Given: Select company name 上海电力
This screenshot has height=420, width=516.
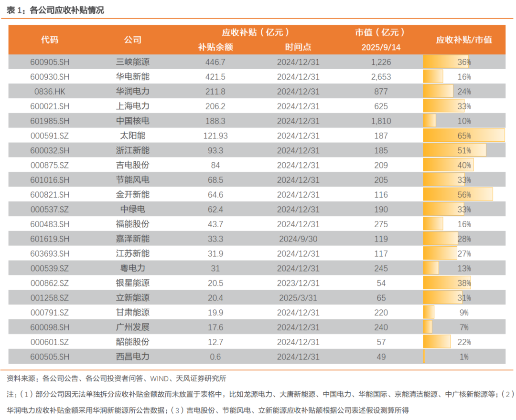Looking at the screenshot, I should point(133,106).
